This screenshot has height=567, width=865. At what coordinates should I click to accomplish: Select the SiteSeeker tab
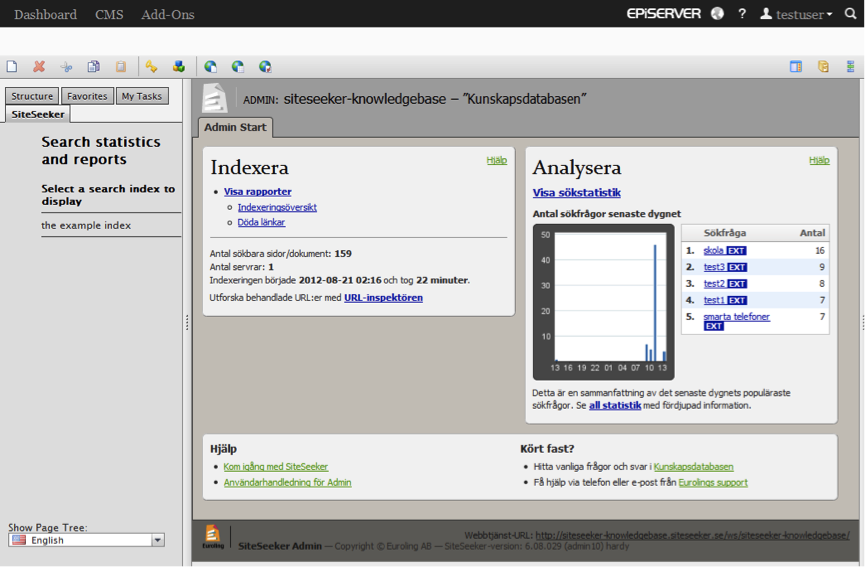pyautogui.click(x=38, y=114)
